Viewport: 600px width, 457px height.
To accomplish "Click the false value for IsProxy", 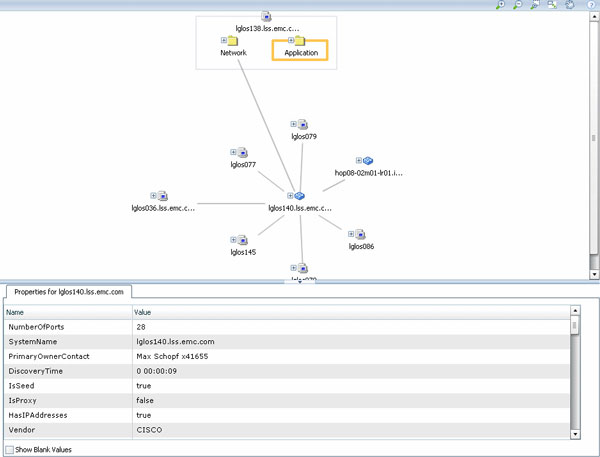I will [x=145, y=400].
